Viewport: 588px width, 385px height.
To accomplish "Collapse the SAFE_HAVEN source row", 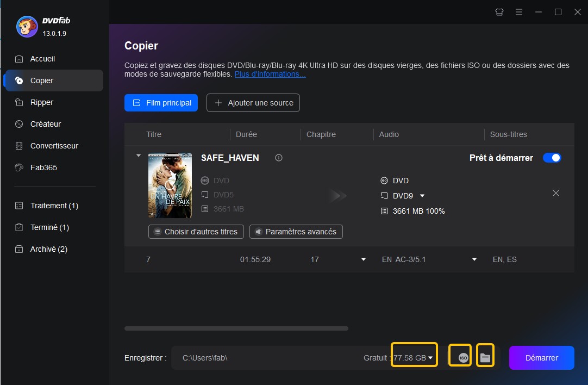I will point(139,156).
